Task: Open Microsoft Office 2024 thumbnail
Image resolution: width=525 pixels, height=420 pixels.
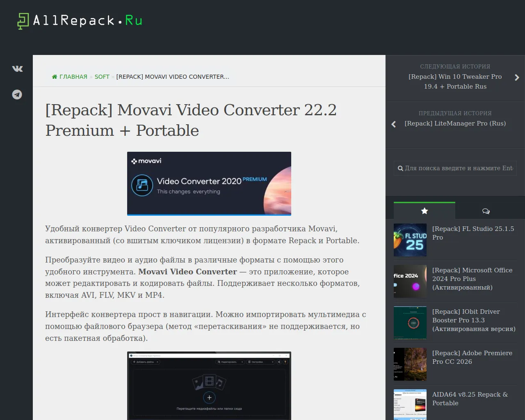Action: coord(410,281)
